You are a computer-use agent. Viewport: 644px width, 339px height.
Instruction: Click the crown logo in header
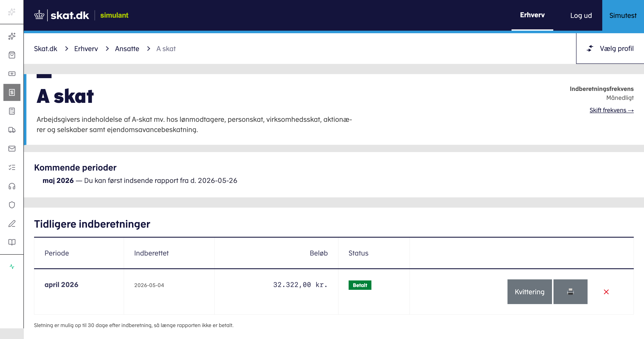(x=39, y=15)
